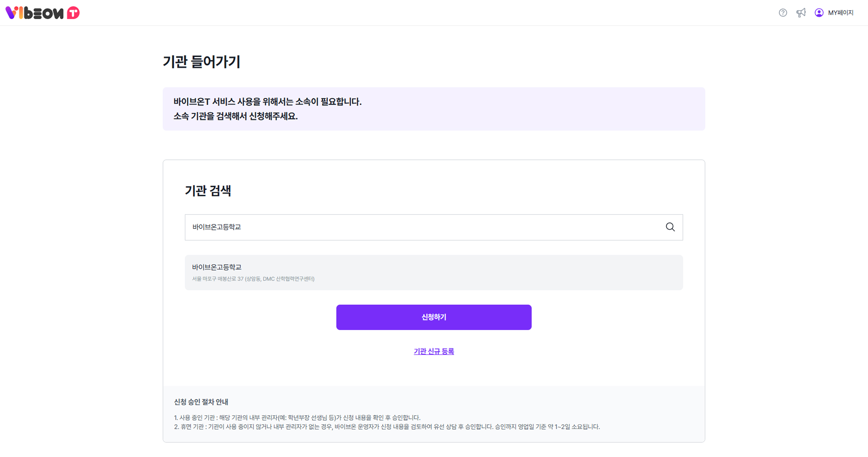Open announcements via the megaphone icon

[801, 13]
